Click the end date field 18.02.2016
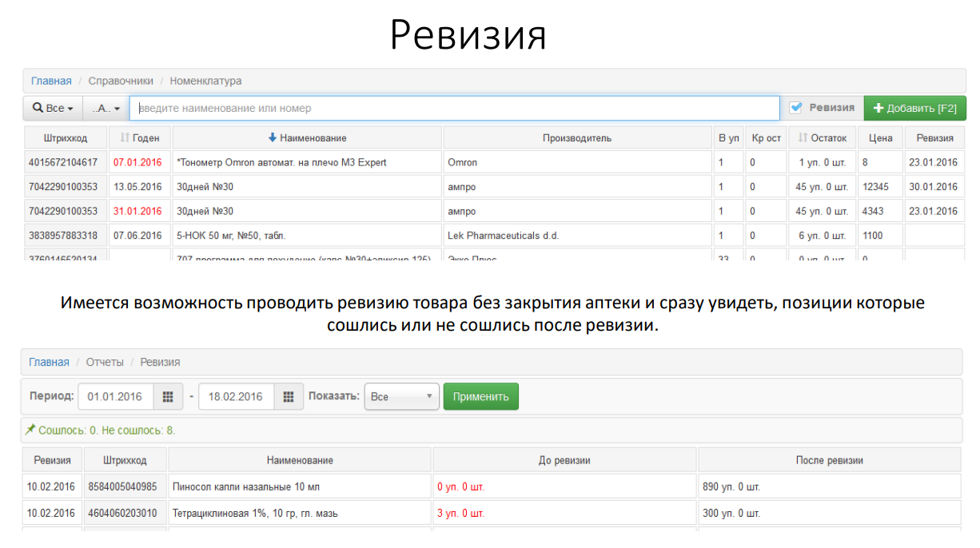Screen dimensions: 980x548 point(236,397)
